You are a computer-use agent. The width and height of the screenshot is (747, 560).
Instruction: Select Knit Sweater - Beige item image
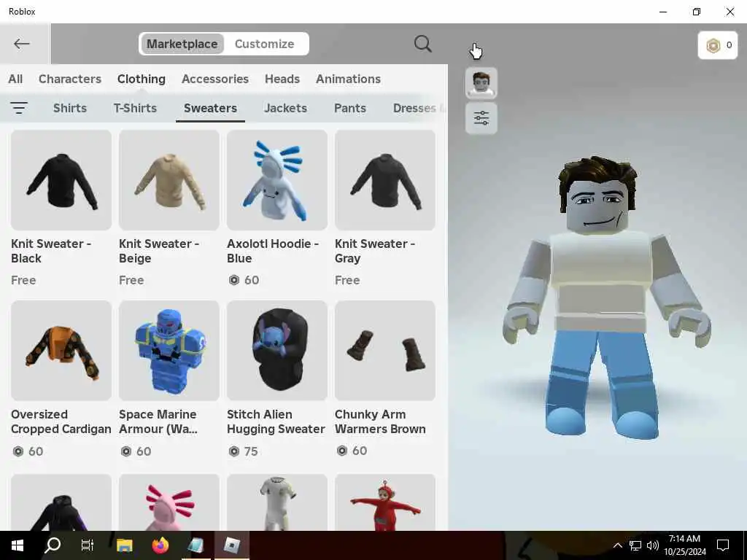click(169, 180)
